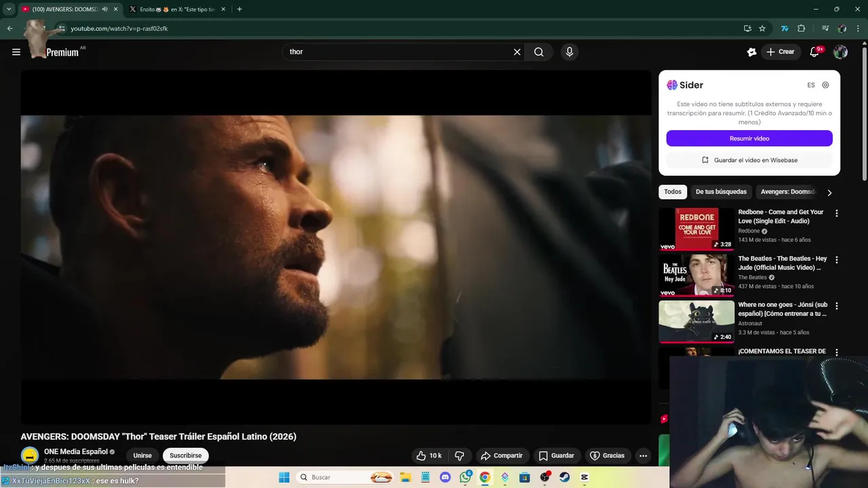Open Microsoft Store from the taskbar

(x=524, y=477)
